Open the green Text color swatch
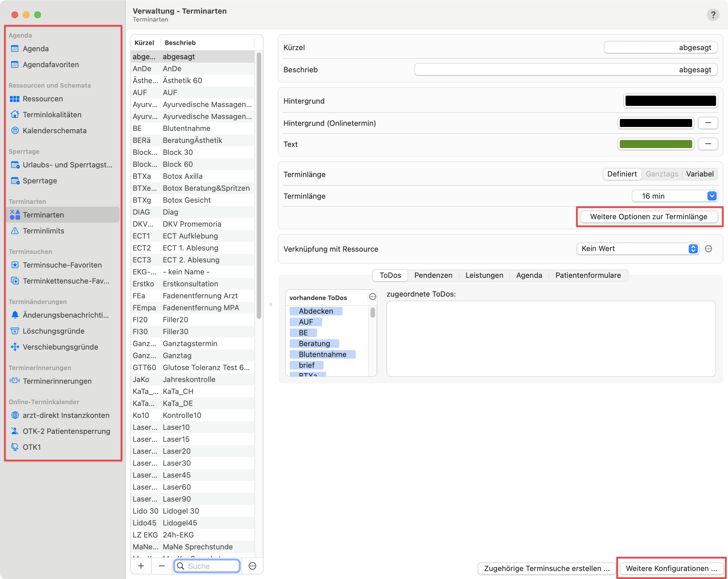 coord(656,144)
